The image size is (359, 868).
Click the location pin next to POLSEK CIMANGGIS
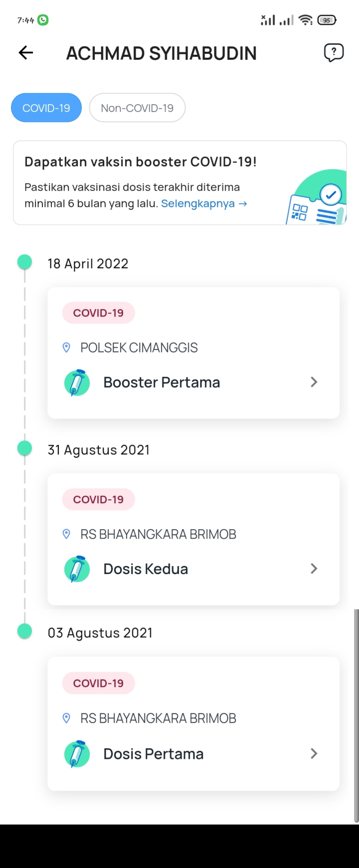click(66, 348)
